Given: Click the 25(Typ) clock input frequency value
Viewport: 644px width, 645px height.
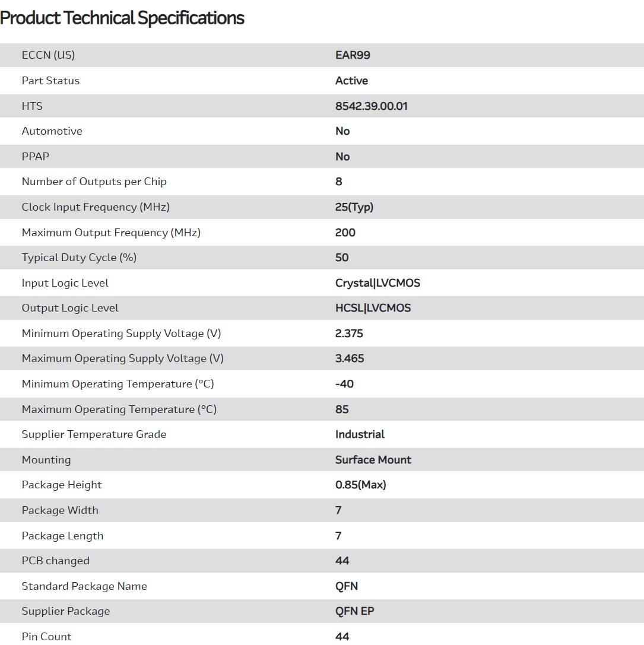Looking at the screenshot, I should [x=354, y=207].
